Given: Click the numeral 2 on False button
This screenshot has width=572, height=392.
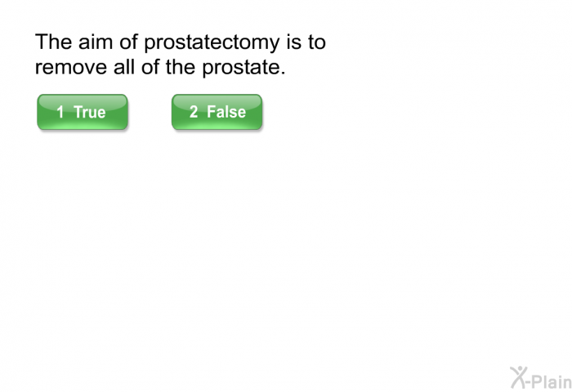Looking at the screenshot, I should pos(194,113).
